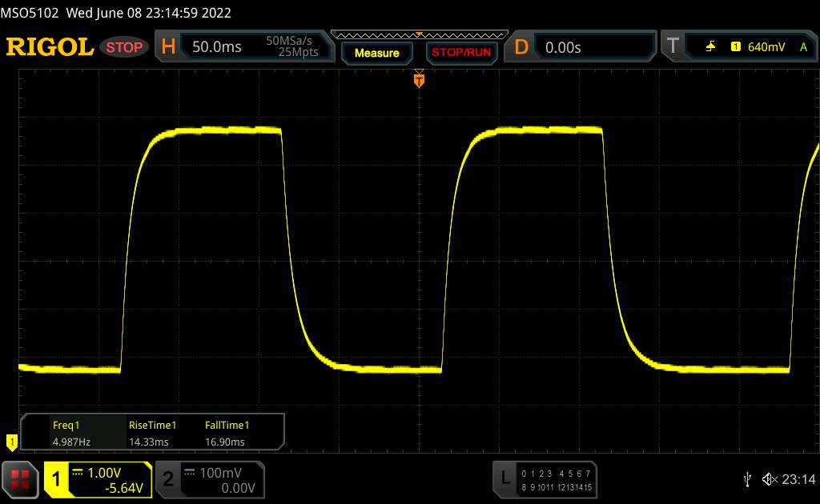Toggle the muted speaker sound icon
Viewport: 820px width, 504px height.
(768, 478)
